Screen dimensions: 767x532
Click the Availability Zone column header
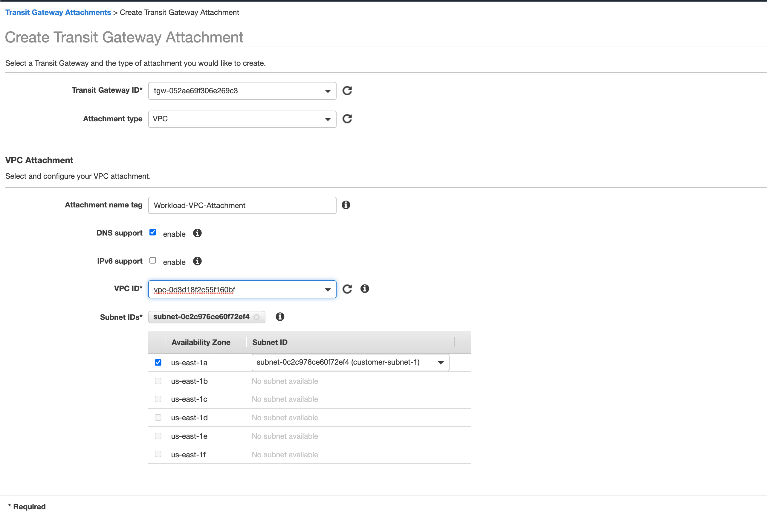click(x=201, y=342)
